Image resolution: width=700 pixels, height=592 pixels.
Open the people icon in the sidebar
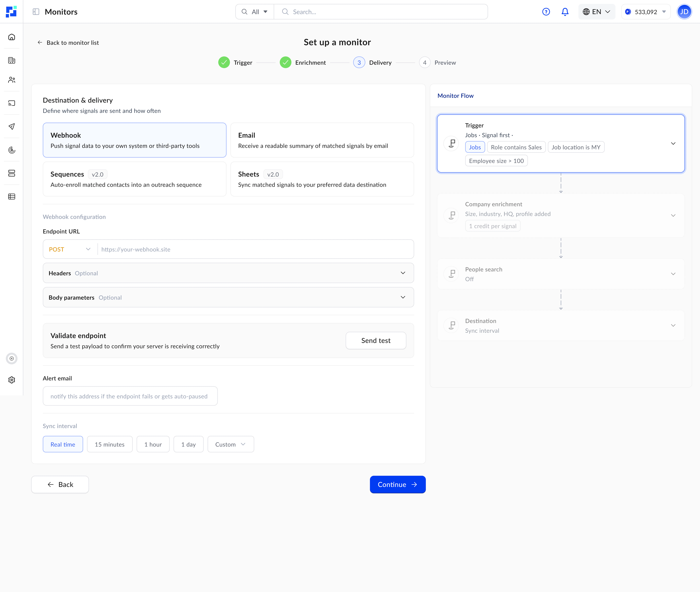click(x=12, y=80)
